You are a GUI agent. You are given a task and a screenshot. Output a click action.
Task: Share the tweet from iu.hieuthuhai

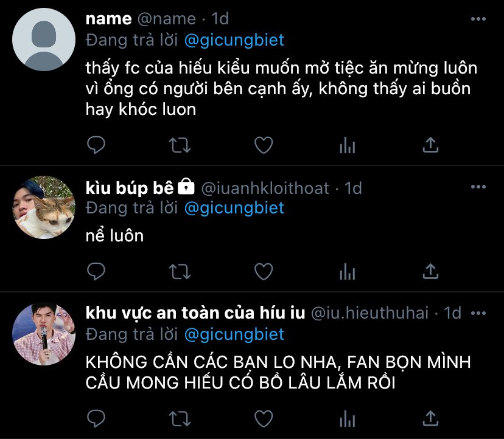430,418
